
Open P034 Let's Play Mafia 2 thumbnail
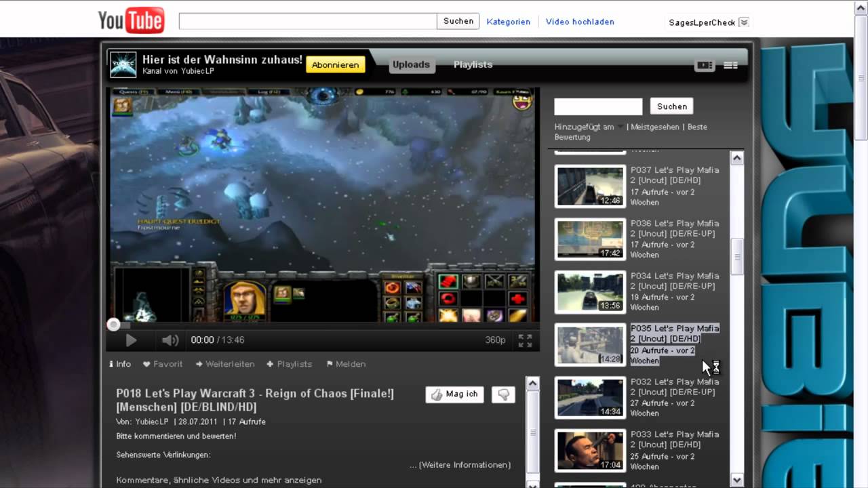pos(590,291)
